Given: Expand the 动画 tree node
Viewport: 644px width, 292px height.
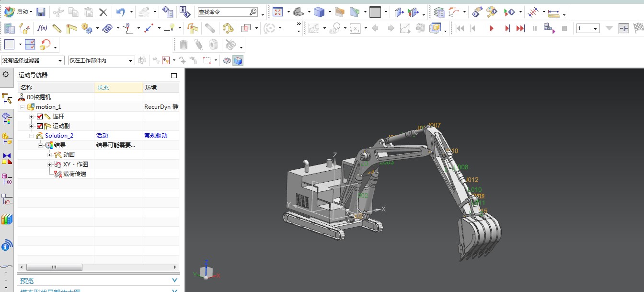Looking at the screenshot, I should pyautogui.click(x=50, y=155).
